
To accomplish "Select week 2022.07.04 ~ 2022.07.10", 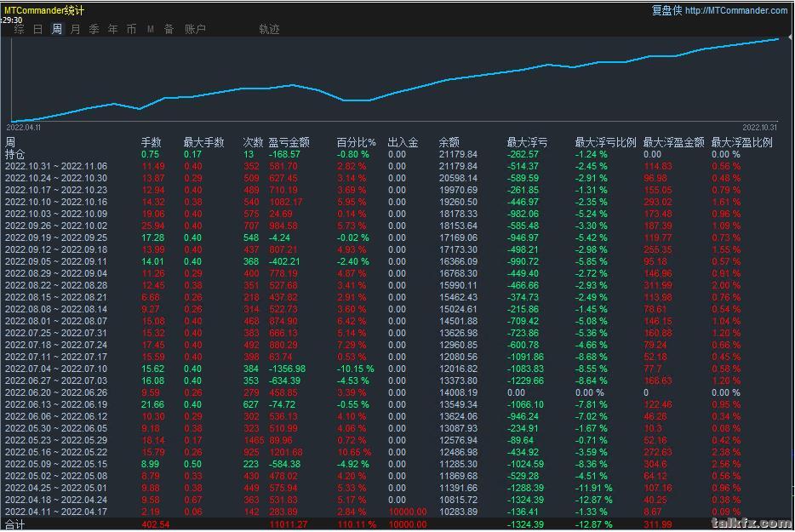I will [x=56, y=369].
